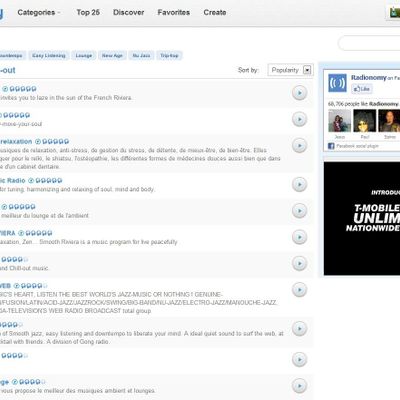
Task: Open the Radionomy Facebook page link
Action: pos(368,78)
